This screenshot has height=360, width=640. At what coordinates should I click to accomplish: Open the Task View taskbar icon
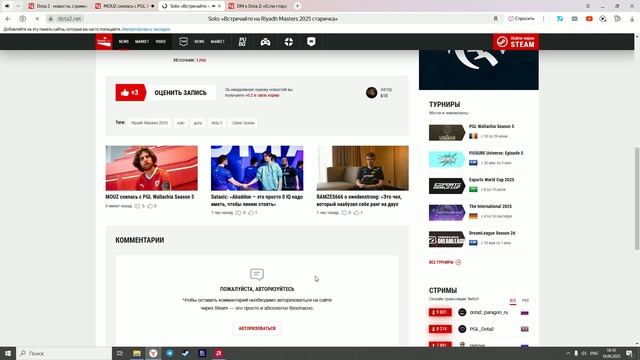120,353
